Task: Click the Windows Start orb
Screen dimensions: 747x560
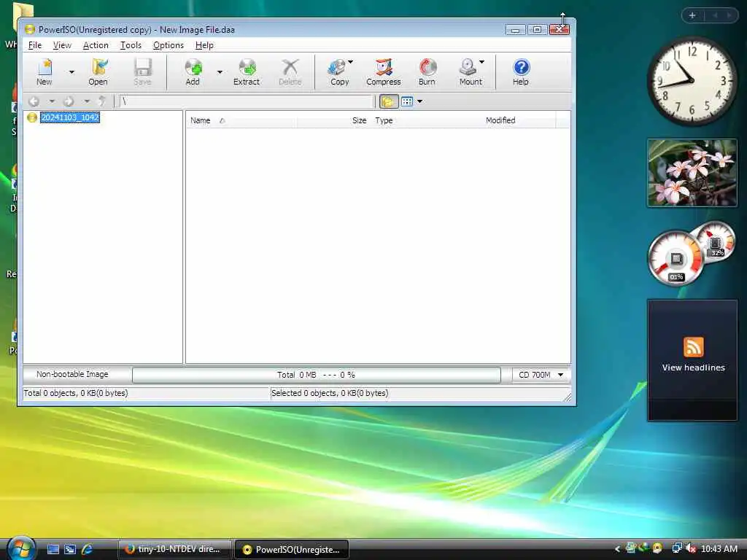Action: (20, 548)
